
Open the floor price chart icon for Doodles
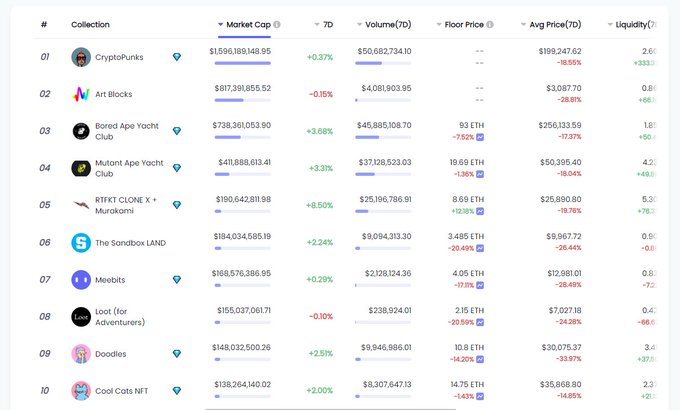(x=480, y=359)
